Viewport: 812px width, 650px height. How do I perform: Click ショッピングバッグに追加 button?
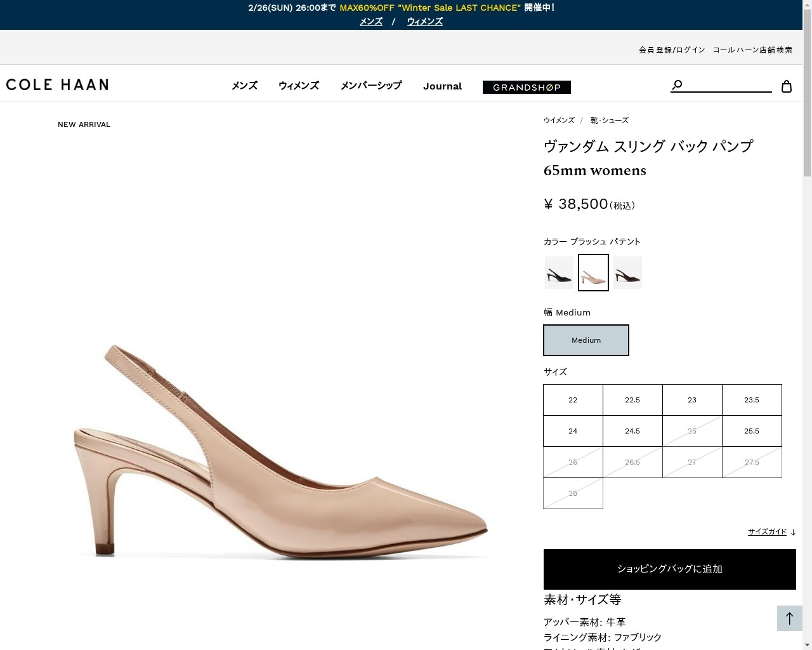[x=670, y=569]
